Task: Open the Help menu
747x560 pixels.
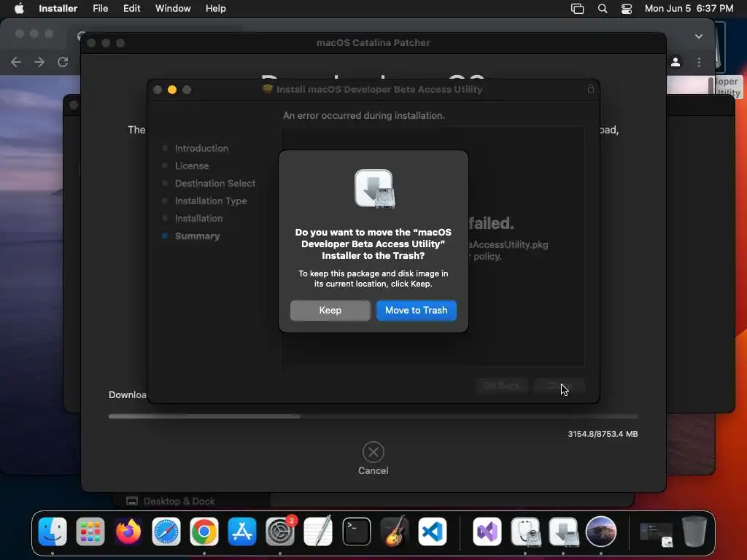Action: 215,9
